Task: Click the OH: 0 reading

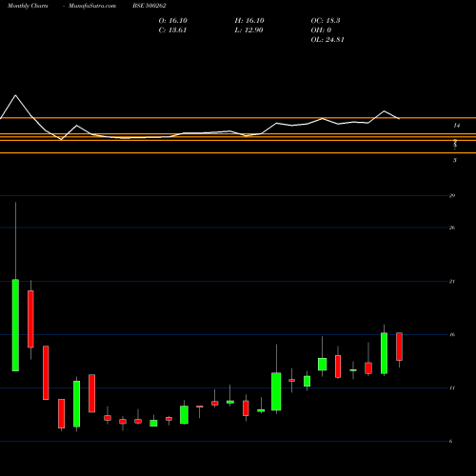Action: click(x=321, y=30)
